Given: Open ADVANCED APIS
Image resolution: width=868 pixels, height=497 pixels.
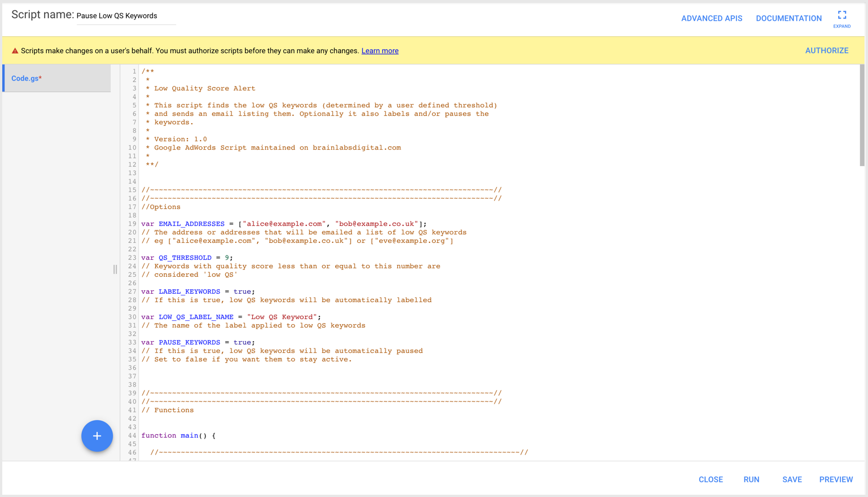Looking at the screenshot, I should (711, 18).
